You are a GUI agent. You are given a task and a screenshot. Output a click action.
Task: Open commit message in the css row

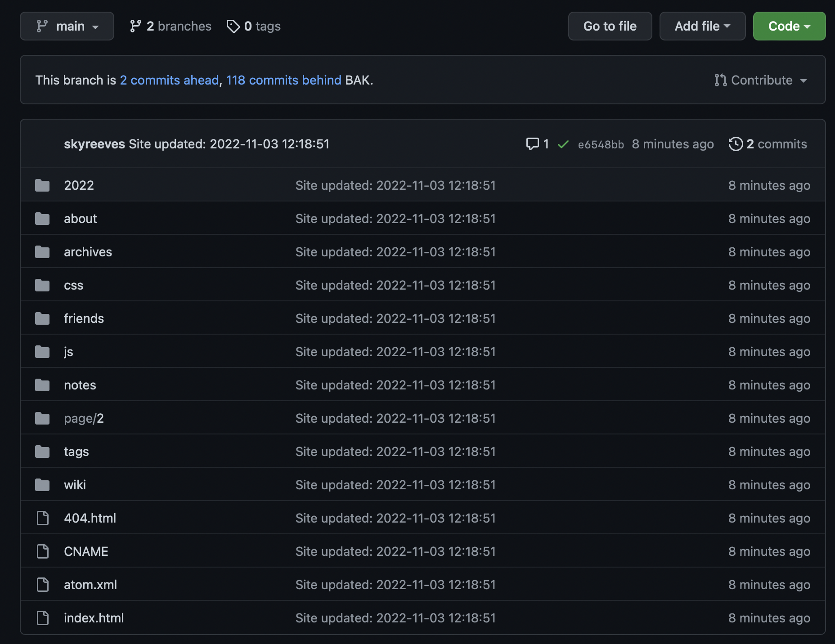click(x=395, y=285)
